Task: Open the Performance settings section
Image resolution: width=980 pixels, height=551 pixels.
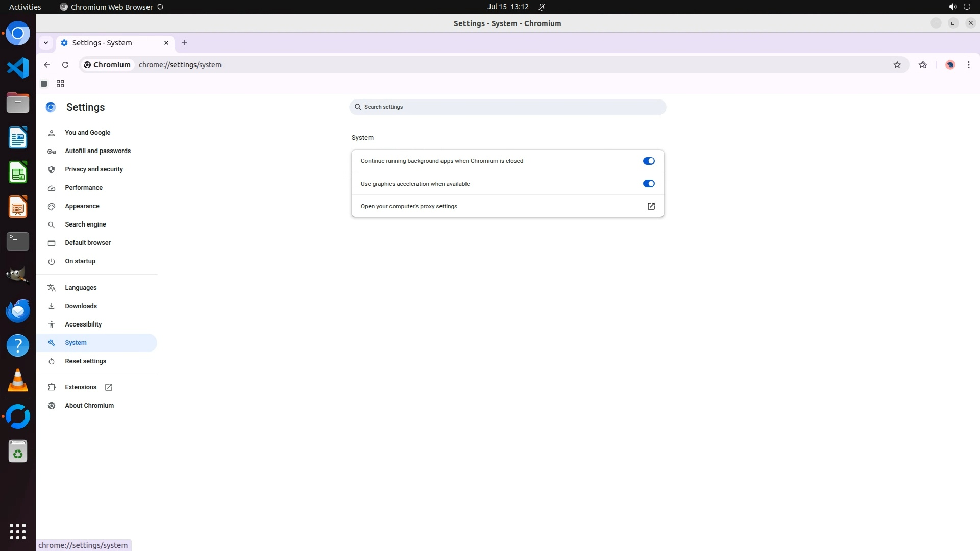Action: [x=84, y=188]
